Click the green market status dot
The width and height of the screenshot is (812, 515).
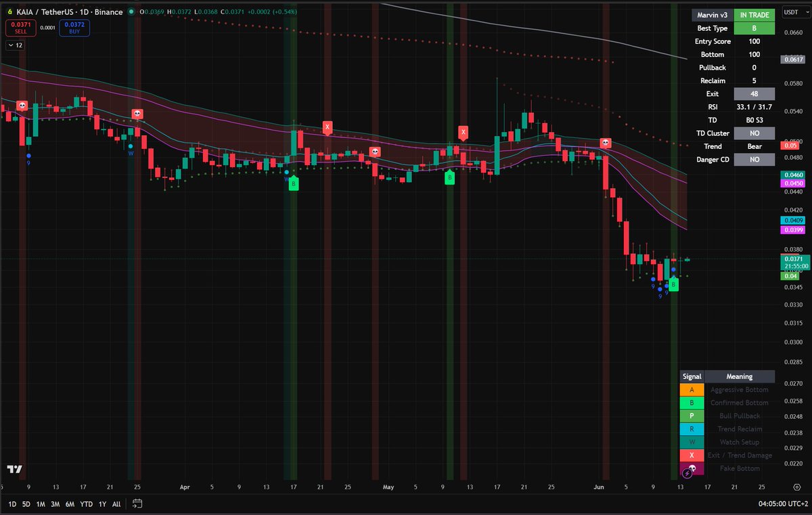coord(131,12)
